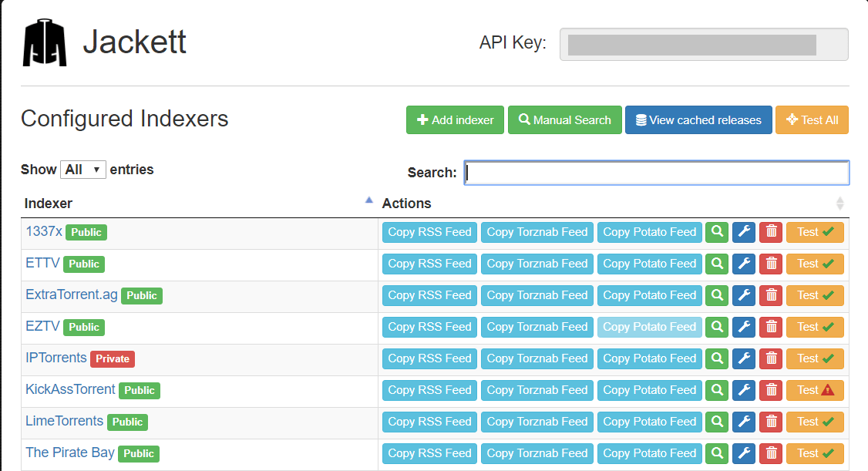
Task: Open the ETTV indexer link
Action: (x=42, y=263)
